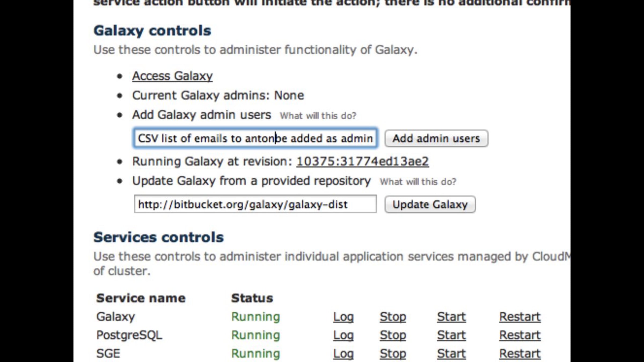Stop the SGE service
This screenshot has height=362, width=644.
(393, 353)
